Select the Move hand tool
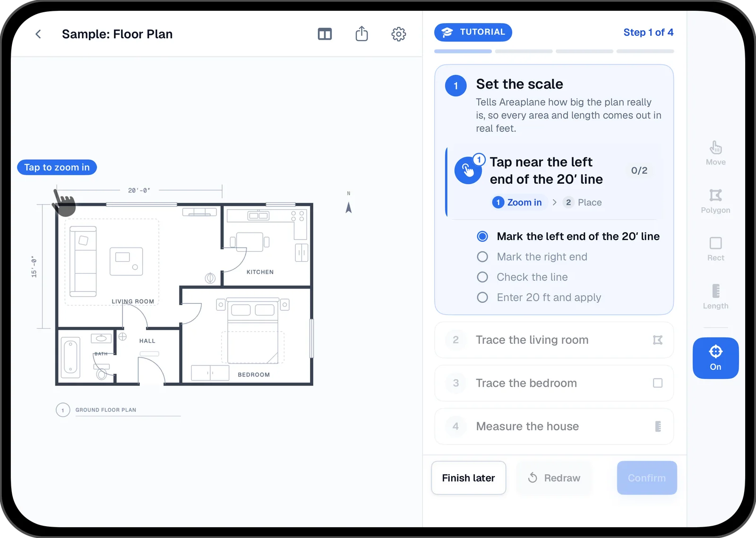Image resolution: width=756 pixels, height=538 pixels. pos(715,153)
